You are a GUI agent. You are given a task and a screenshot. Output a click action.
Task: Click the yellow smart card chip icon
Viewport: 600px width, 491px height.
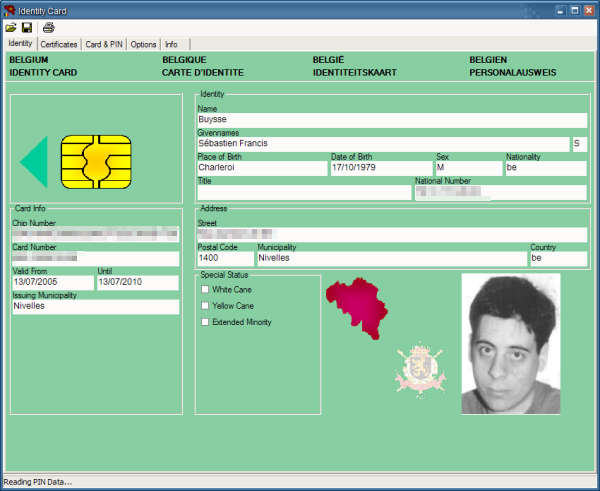tap(96, 162)
